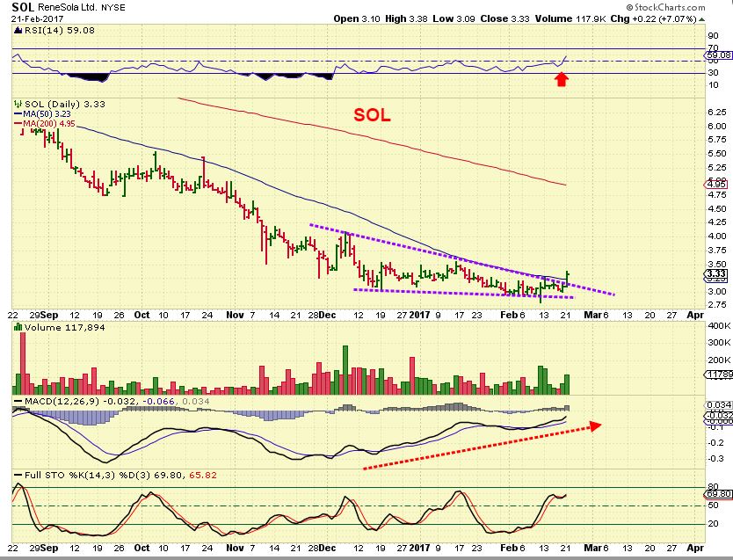Click Nov on the bottom date axis
Screen dimensions: 733x560
point(236,548)
